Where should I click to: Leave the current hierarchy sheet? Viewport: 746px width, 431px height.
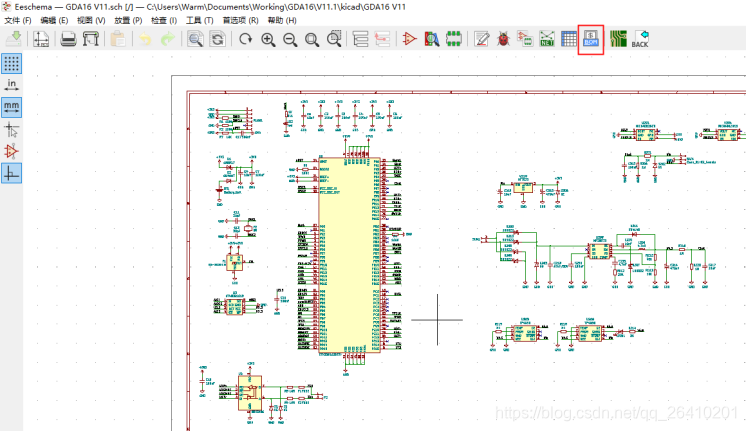tap(383, 39)
